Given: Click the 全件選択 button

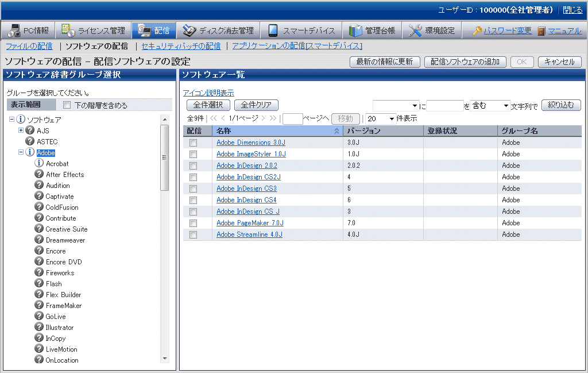Looking at the screenshot, I should (x=208, y=105).
